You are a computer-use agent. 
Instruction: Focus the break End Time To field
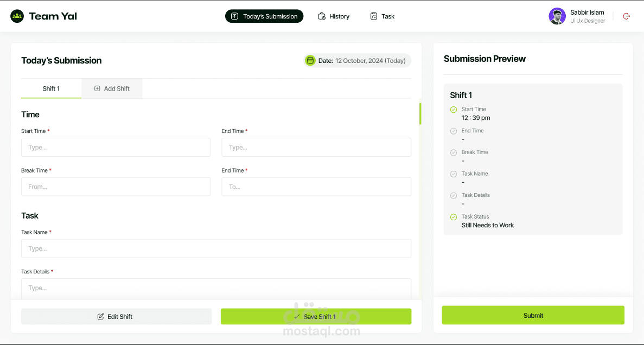316,187
